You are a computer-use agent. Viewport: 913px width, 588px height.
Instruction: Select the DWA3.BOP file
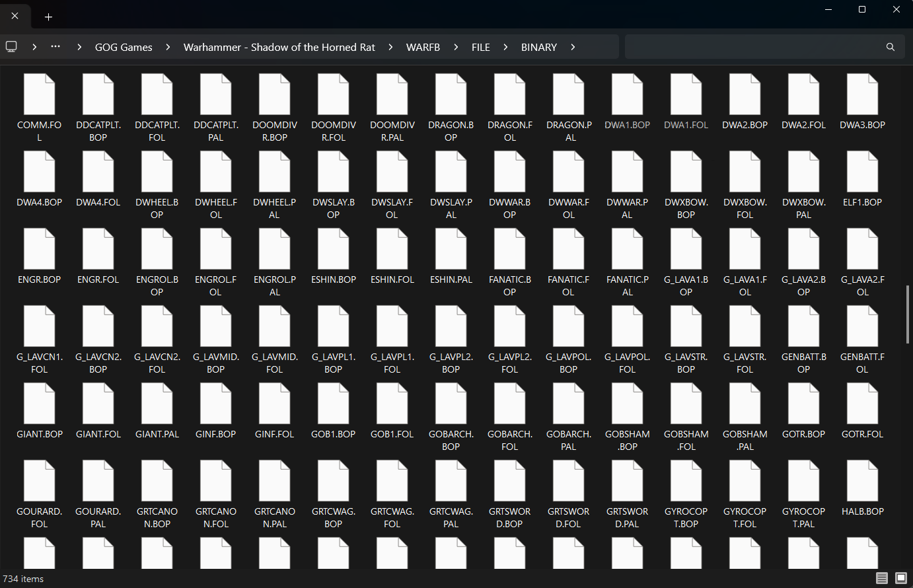[863, 102]
